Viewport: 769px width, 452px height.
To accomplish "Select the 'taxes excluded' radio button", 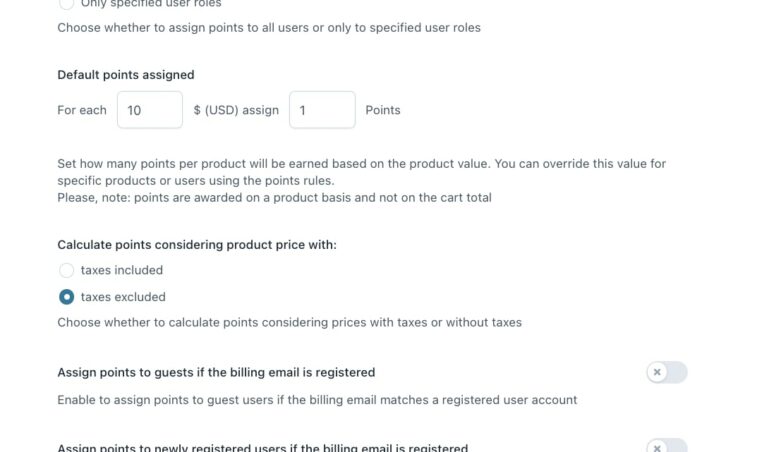I will tap(67, 297).
